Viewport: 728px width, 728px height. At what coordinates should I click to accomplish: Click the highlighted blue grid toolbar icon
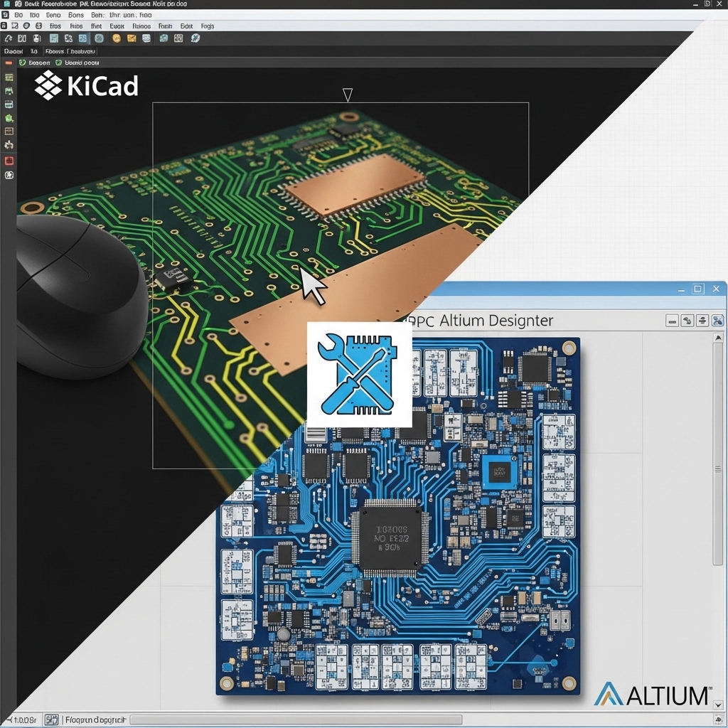click(82, 38)
